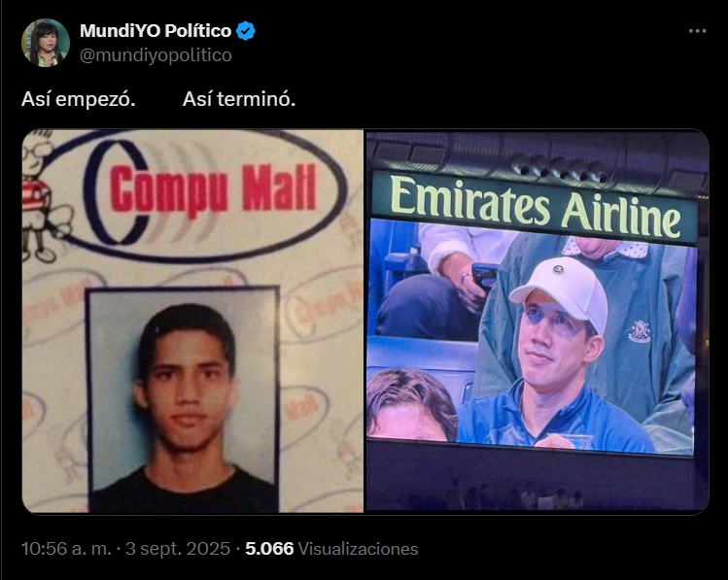Image resolution: width=728 pixels, height=580 pixels.
Task: Open the @mundiyopolitico handle link
Action: tap(156, 55)
